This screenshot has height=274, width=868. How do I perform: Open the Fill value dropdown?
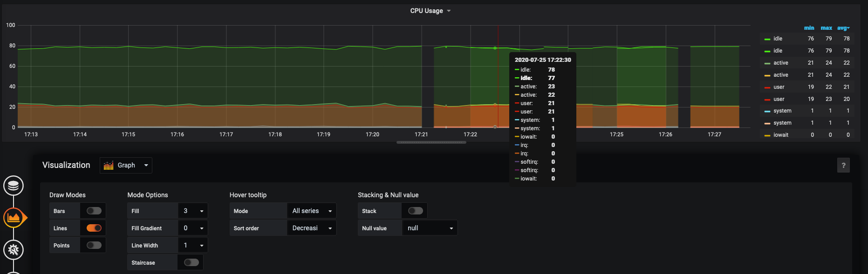[x=193, y=211]
